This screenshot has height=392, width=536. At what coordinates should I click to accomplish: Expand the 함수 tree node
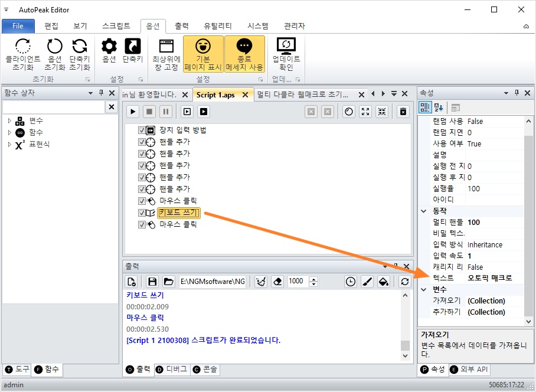(9, 132)
